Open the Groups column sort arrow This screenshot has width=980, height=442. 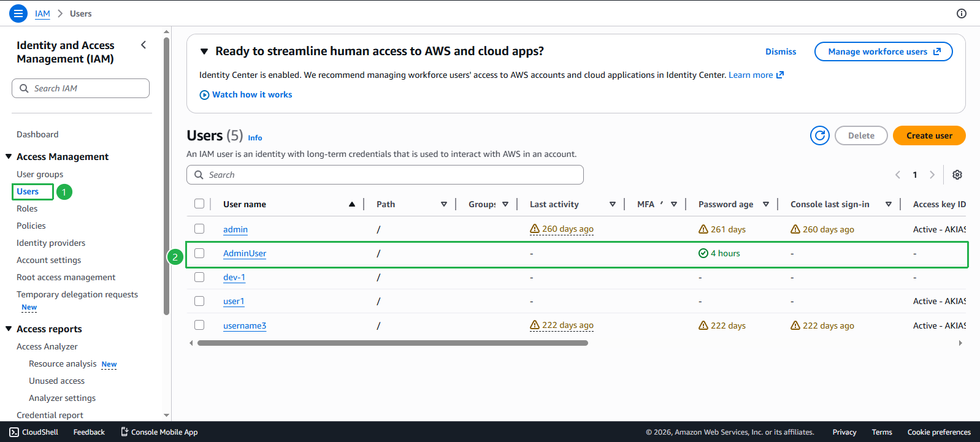(x=505, y=204)
